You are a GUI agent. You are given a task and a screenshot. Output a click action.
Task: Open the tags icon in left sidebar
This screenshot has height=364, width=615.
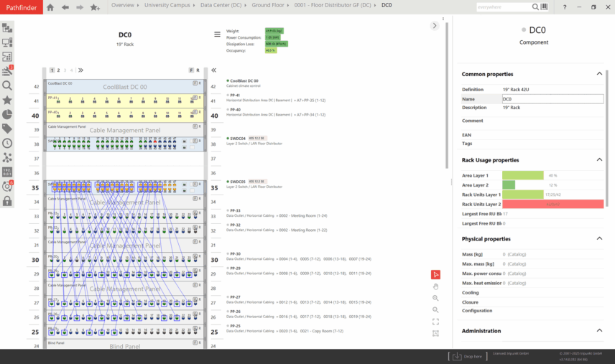(7, 129)
